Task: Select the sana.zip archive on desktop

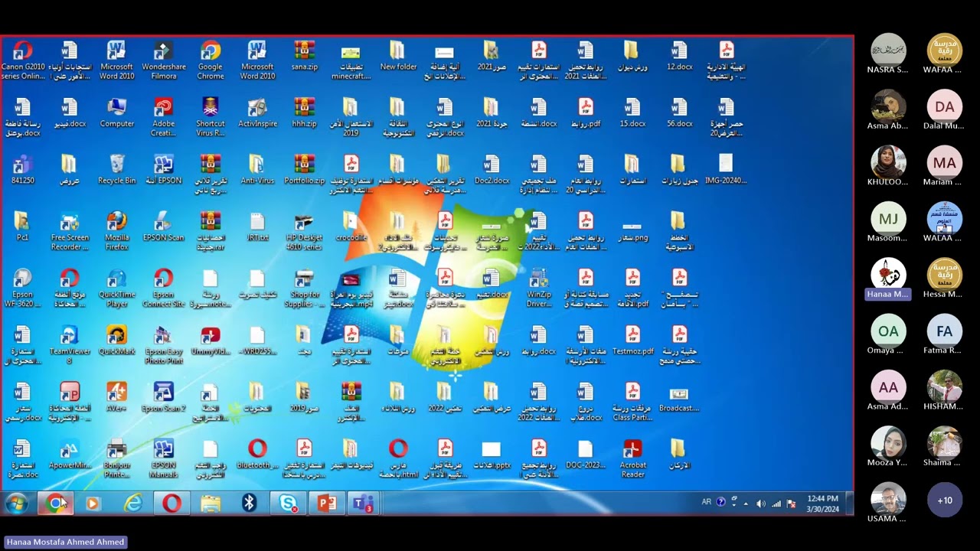Action: click(x=304, y=56)
